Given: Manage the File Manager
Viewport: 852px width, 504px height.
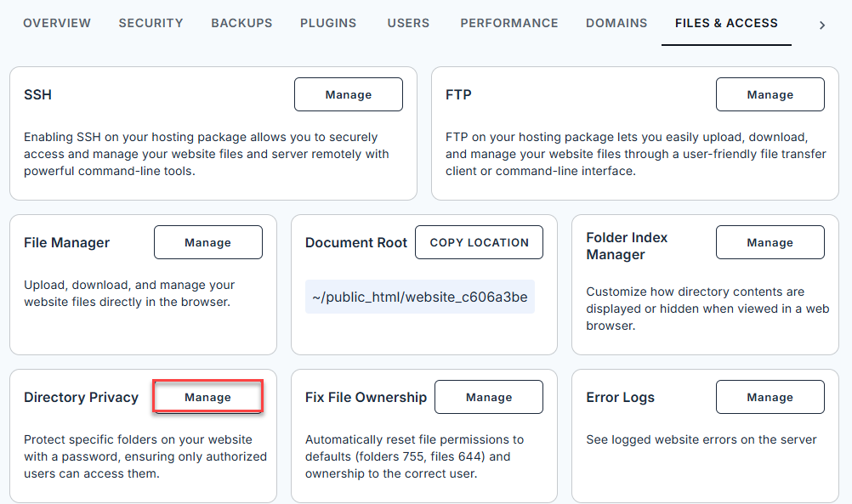Looking at the screenshot, I should [x=207, y=242].
